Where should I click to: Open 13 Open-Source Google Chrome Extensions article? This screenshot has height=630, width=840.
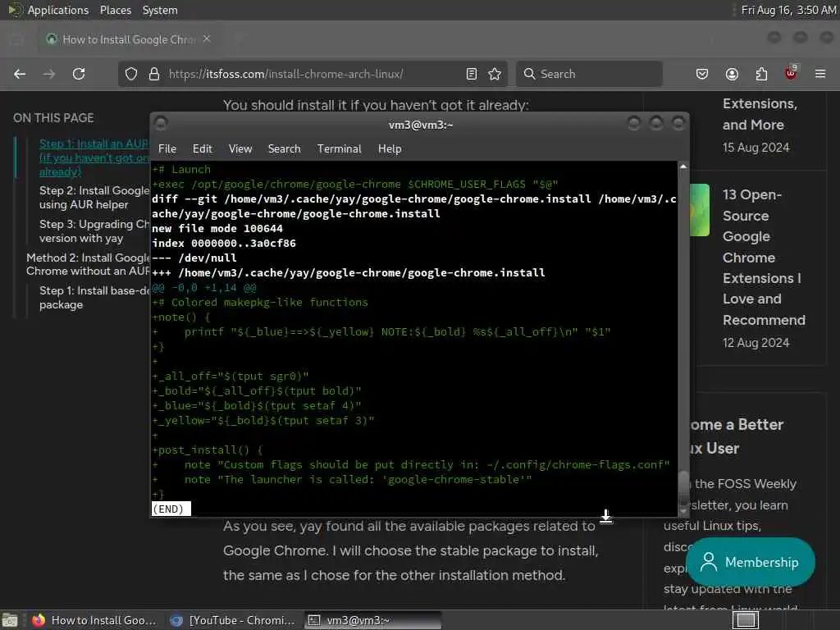click(764, 257)
